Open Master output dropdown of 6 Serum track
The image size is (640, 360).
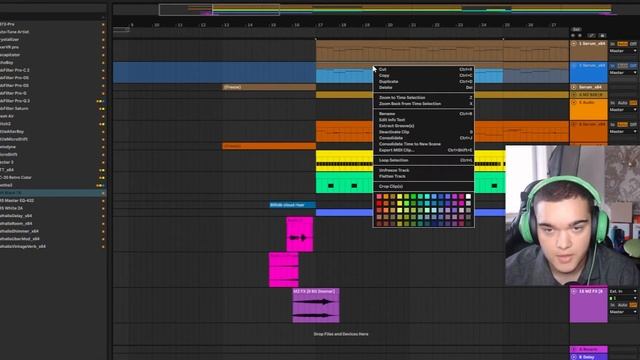623,131
